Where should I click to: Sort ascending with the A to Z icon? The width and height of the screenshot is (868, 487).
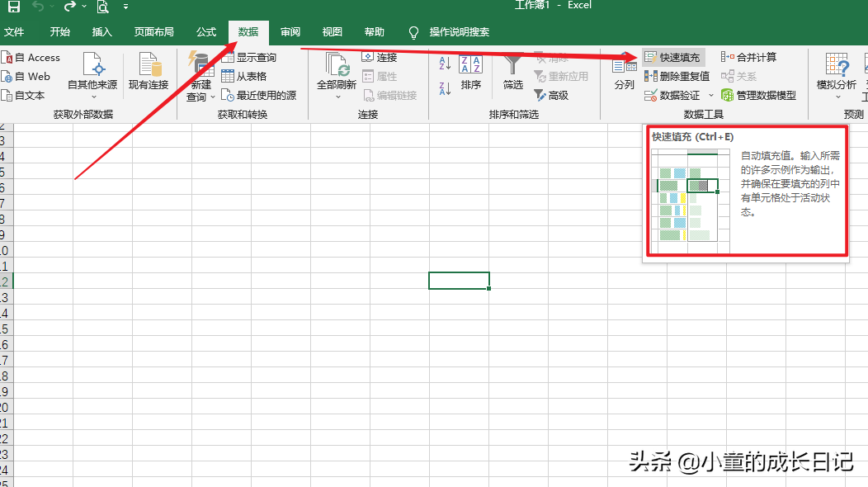tap(445, 64)
